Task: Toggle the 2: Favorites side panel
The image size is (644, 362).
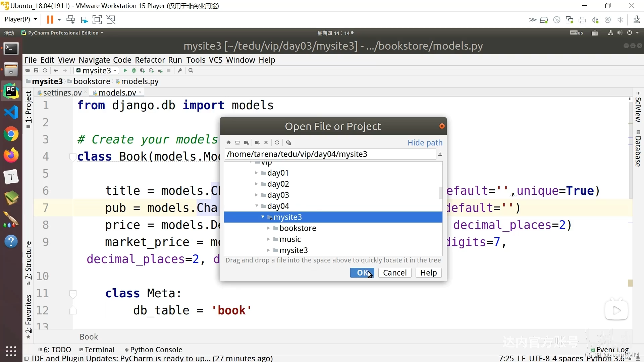Action: click(x=29, y=317)
